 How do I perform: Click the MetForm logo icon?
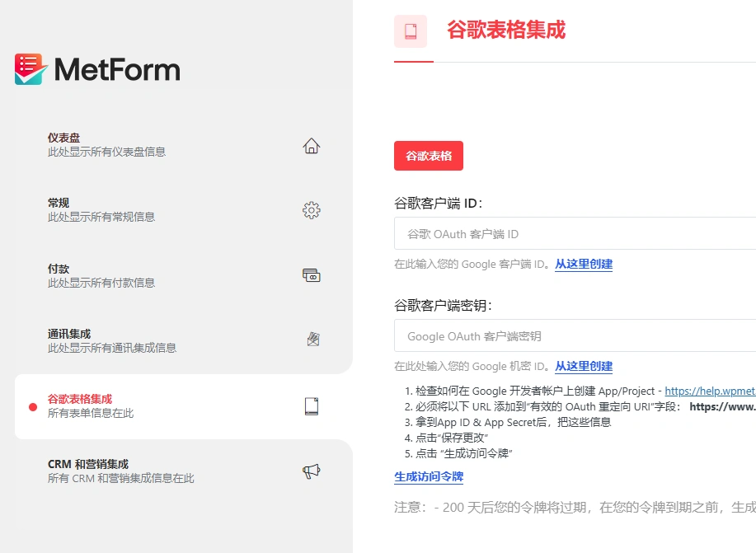[27, 70]
